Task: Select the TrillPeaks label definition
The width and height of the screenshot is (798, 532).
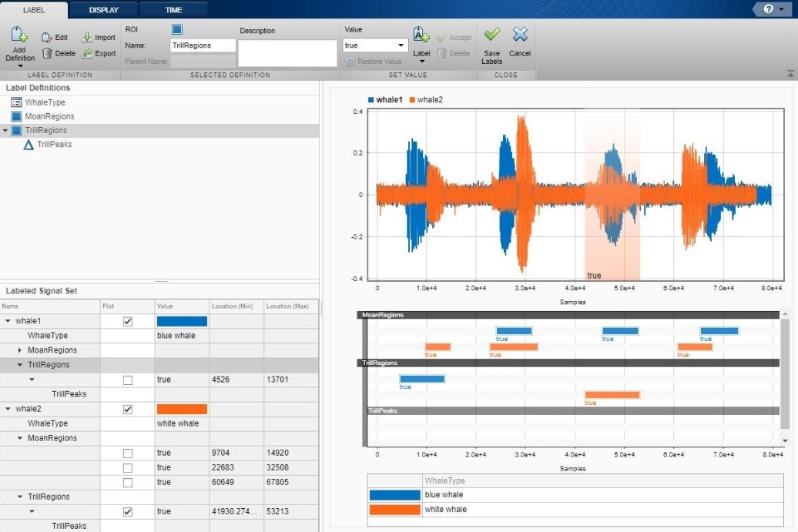Action: 54,144
